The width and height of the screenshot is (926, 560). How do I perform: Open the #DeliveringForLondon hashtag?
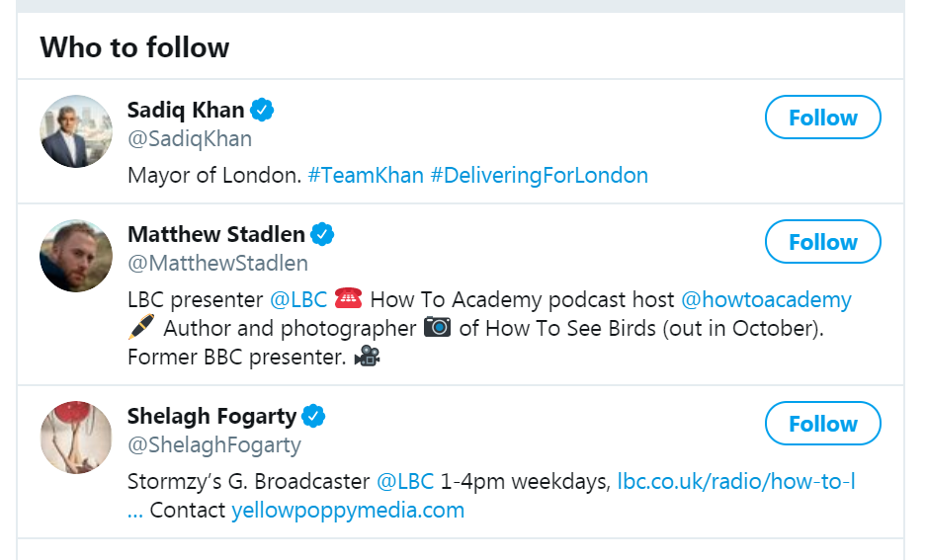[x=540, y=176]
